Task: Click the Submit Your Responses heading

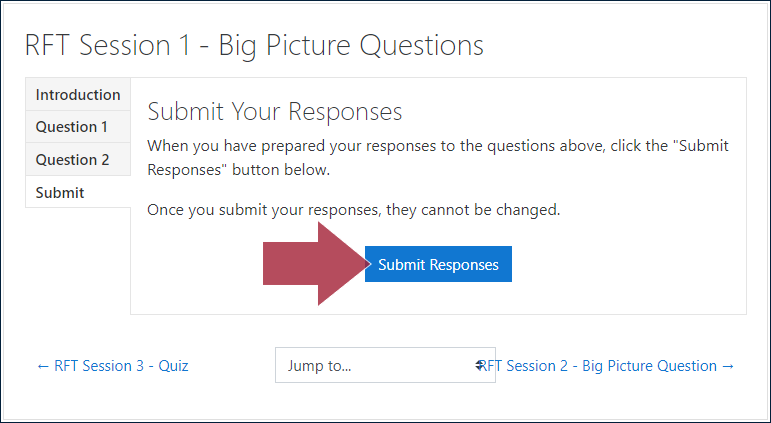Action: (x=275, y=112)
